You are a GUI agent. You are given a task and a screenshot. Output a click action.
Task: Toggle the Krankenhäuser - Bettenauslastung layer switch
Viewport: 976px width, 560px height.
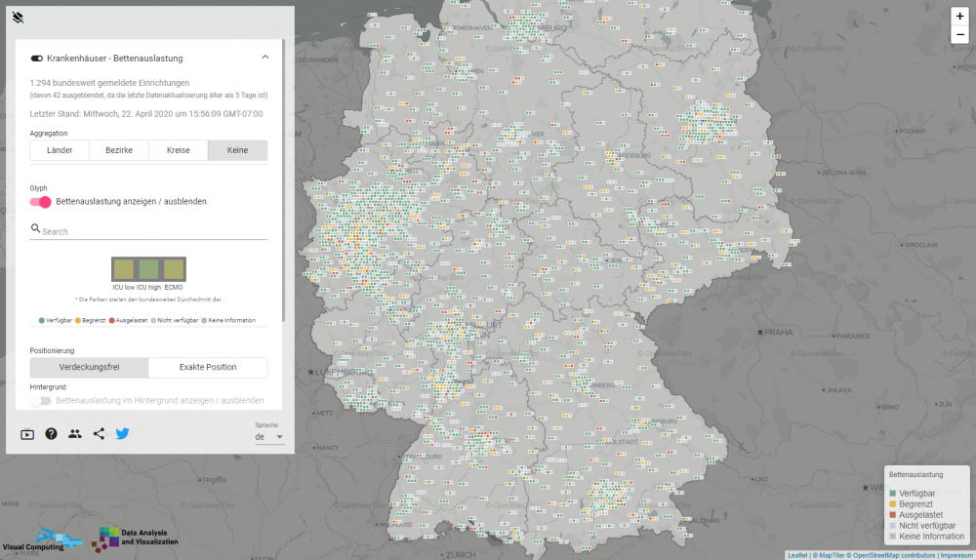[37, 59]
